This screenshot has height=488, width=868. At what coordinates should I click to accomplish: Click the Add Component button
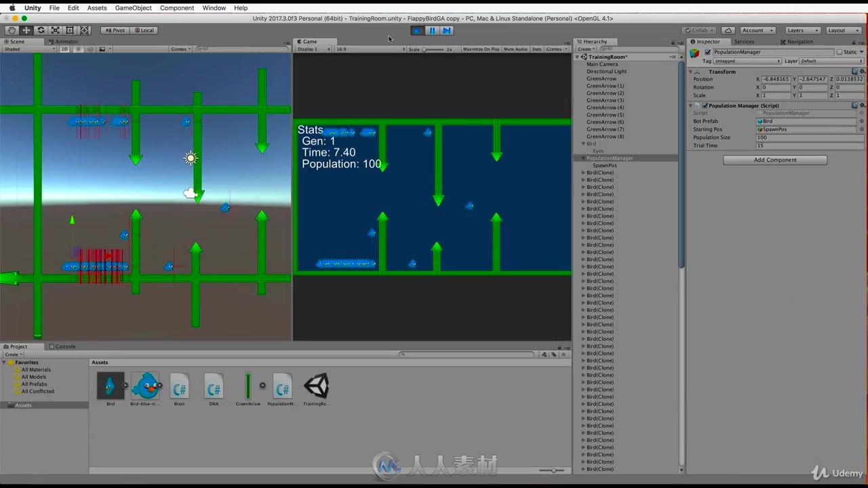point(775,160)
